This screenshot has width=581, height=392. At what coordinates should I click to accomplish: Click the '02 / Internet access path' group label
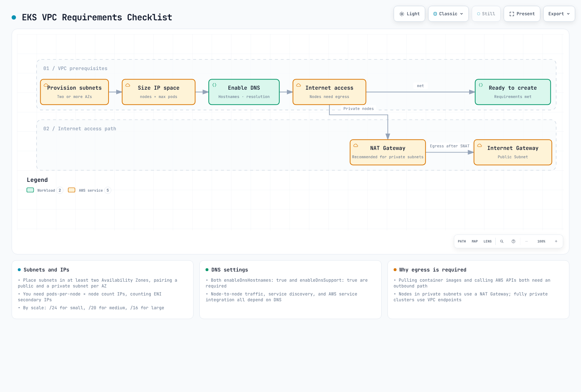(x=80, y=129)
